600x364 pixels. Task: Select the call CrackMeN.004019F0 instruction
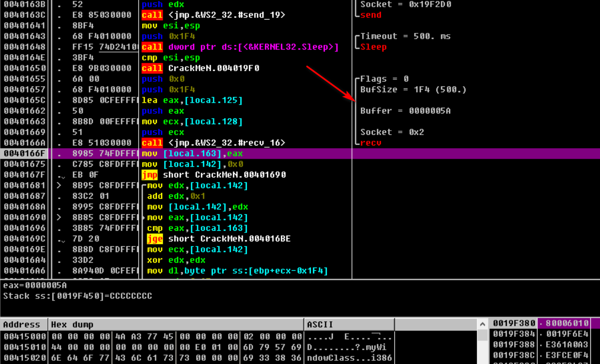(x=200, y=68)
